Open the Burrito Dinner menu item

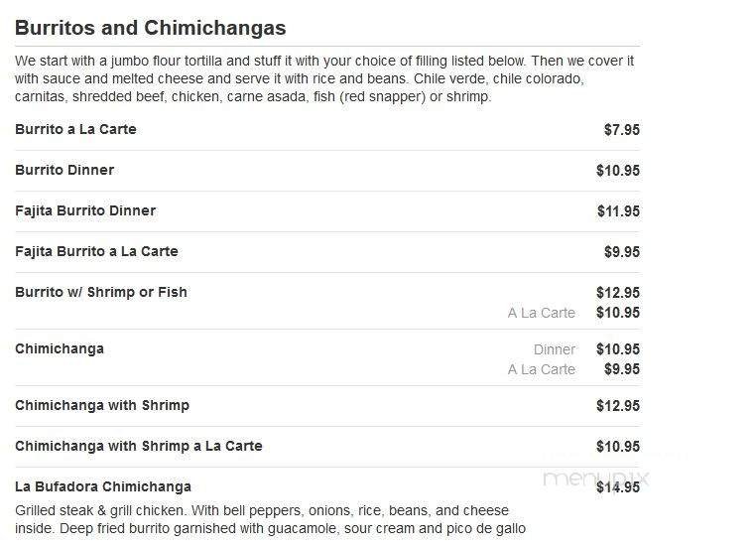coord(64,170)
